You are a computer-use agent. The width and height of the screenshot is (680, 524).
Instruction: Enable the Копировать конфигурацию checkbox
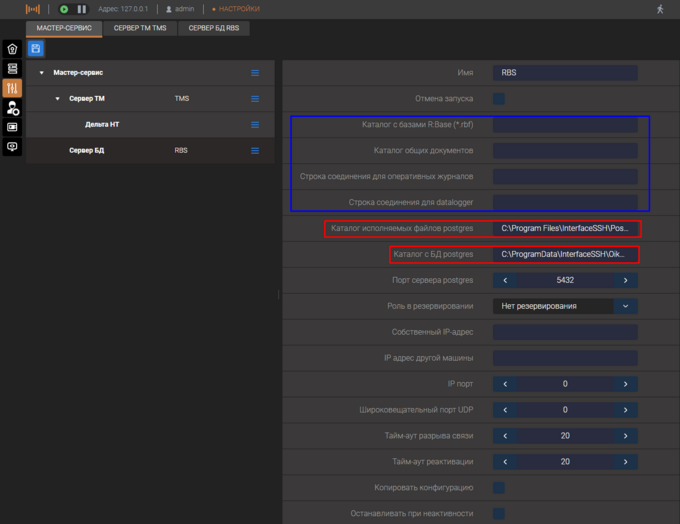pos(499,488)
